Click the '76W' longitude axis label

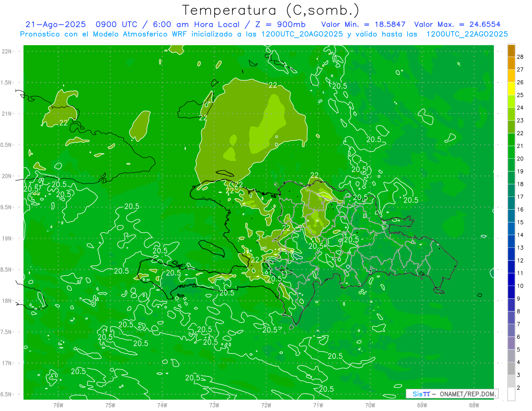tap(58, 405)
